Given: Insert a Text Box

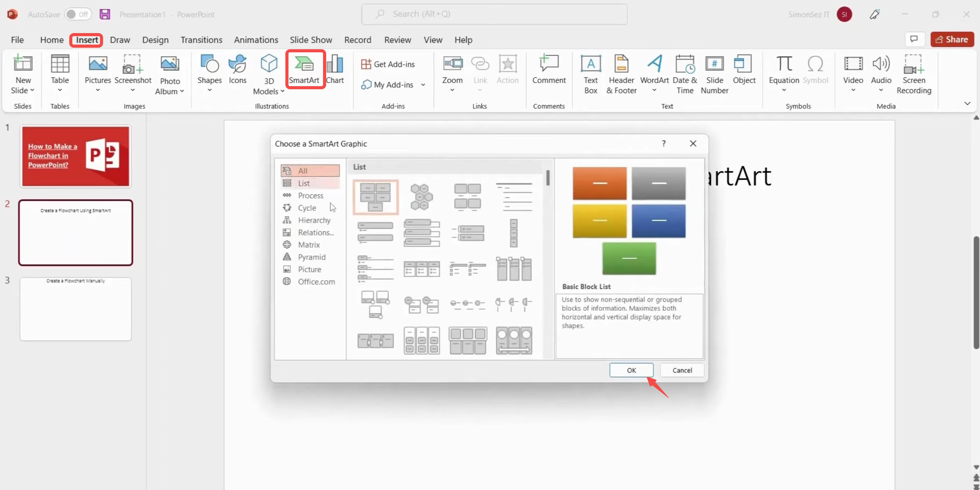Looking at the screenshot, I should pyautogui.click(x=591, y=74).
